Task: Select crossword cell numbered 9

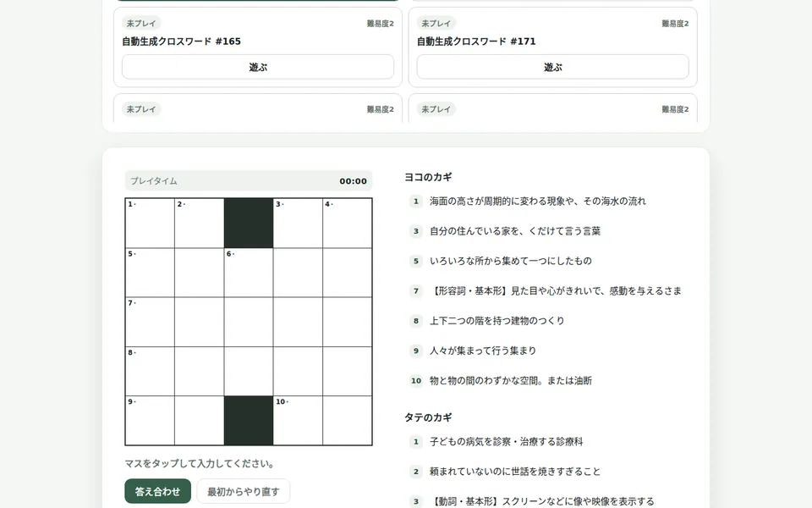Action: [x=151, y=421]
